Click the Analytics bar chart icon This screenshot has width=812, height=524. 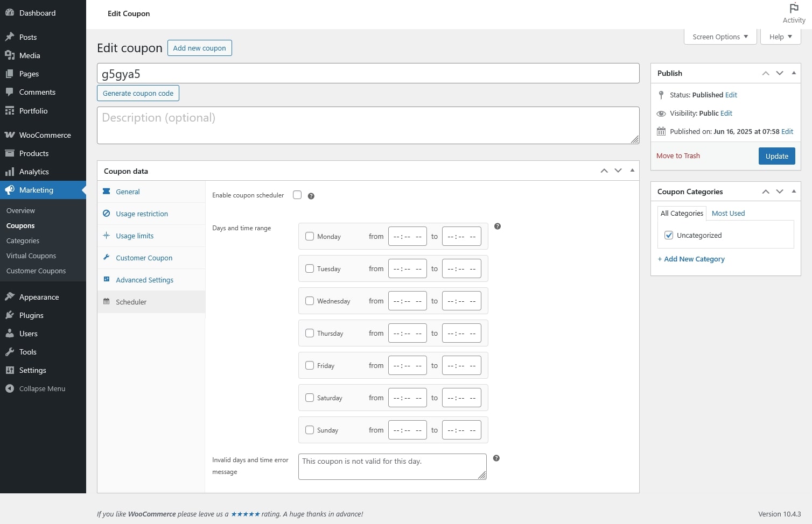point(10,172)
